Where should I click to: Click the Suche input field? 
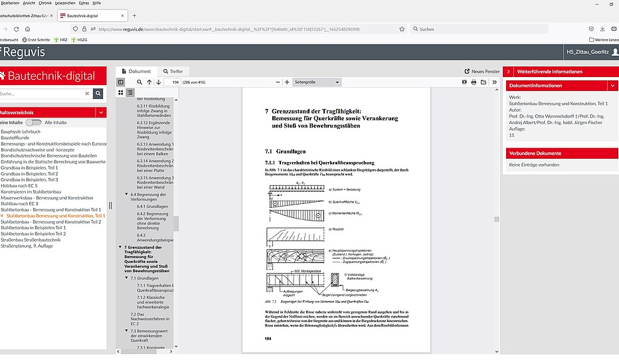[x=41, y=94]
